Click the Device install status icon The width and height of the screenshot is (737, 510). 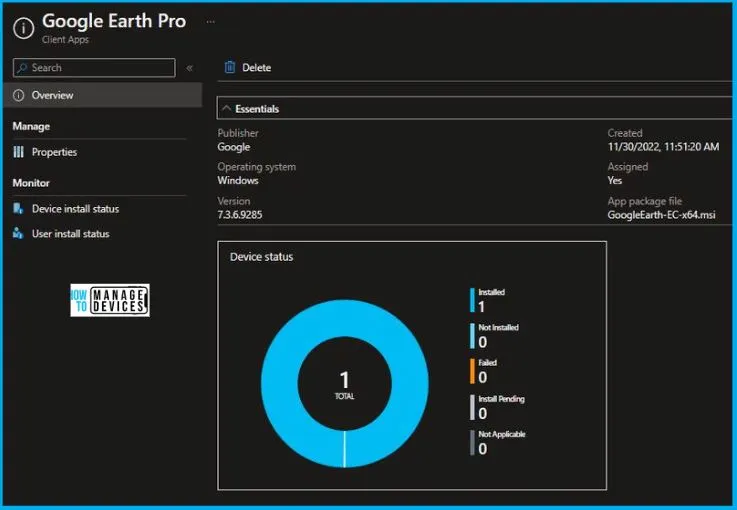point(18,209)
